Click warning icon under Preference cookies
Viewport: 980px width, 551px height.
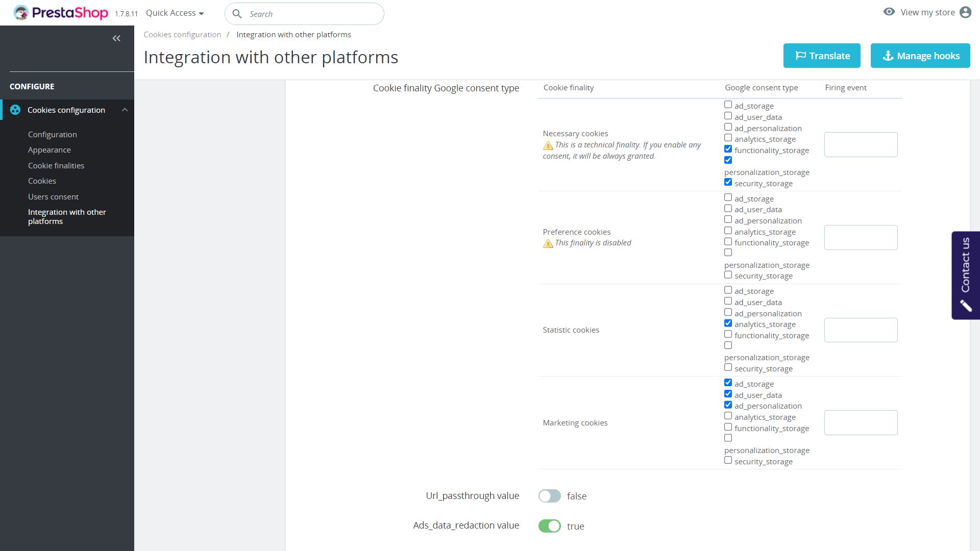point(548,243)
